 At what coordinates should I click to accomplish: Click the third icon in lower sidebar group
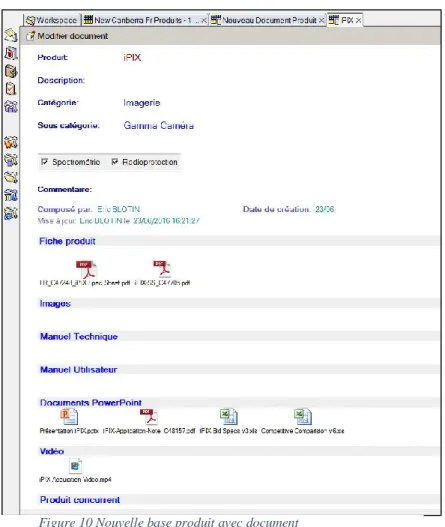click(x=10, y=177)
